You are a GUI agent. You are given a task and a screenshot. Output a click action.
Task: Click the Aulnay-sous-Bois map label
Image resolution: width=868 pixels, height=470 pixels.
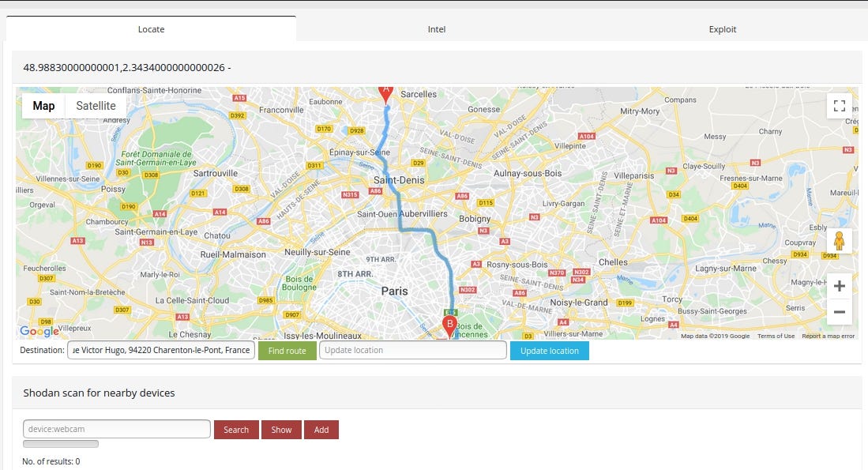(x=528, y=173)
